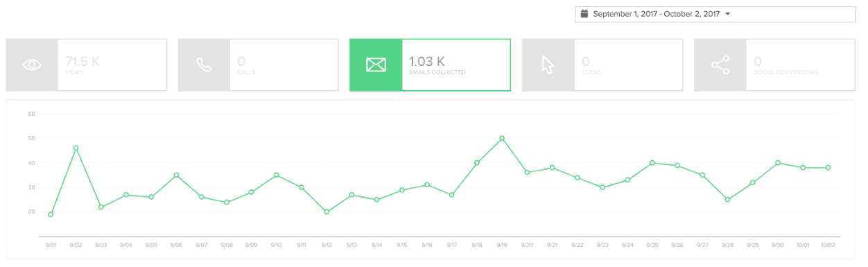Select the September 1 - October 2 date range field

(x=715, y=14)
